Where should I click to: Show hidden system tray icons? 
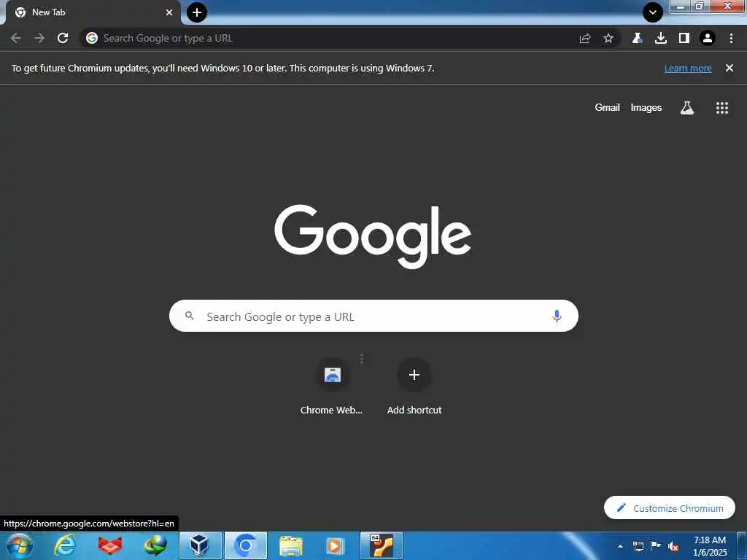[620, 546]
